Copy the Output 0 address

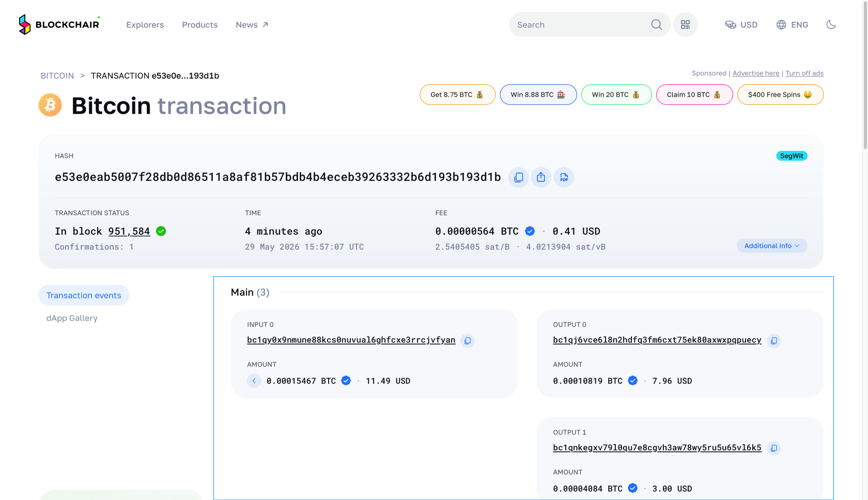tap(773, 341)
